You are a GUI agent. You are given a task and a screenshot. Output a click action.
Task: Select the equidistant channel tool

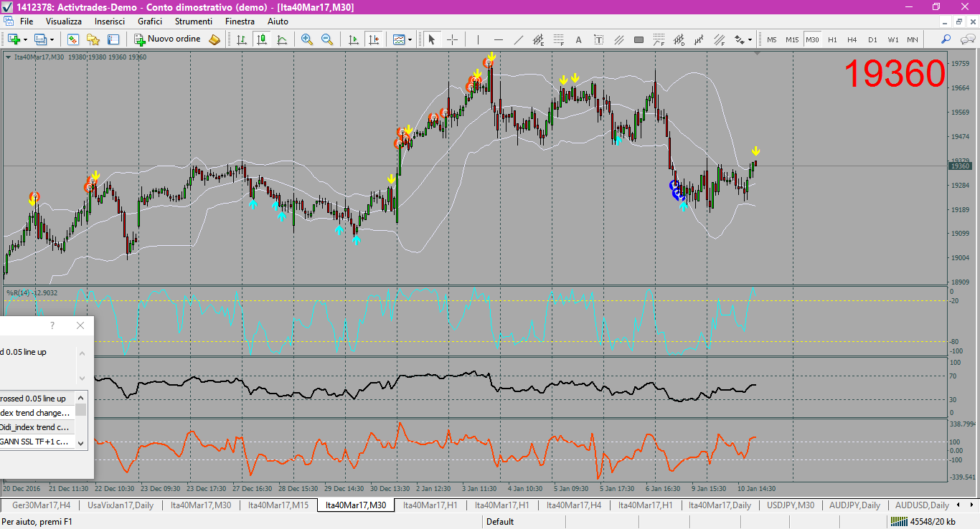point(539,39)
